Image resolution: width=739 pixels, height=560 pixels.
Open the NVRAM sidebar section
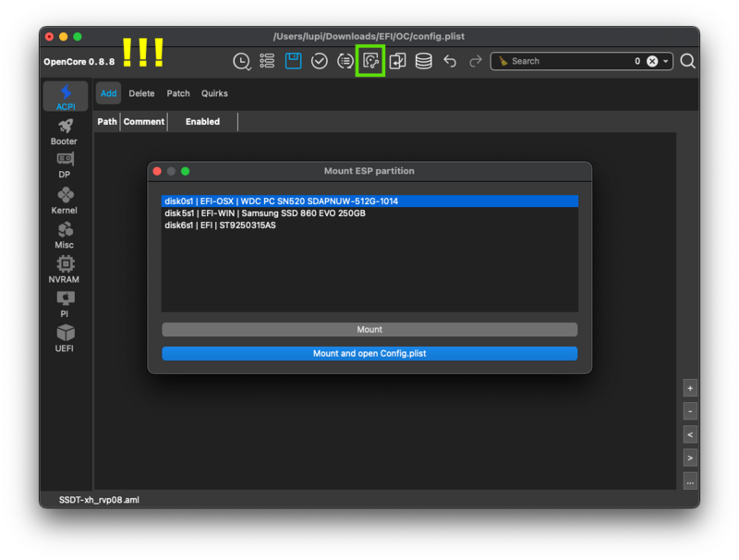tap(65, 270)
